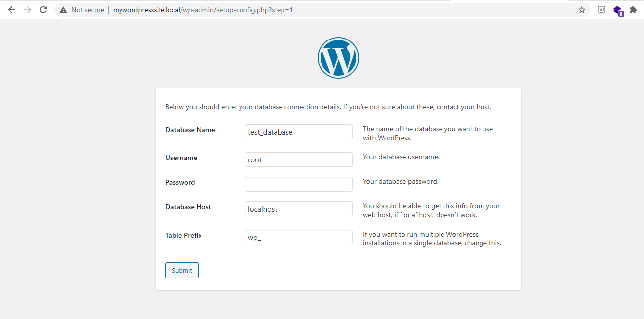Focus the Username field containing root
Viewport: 644px width, 319px height.
tap(299, 159)
